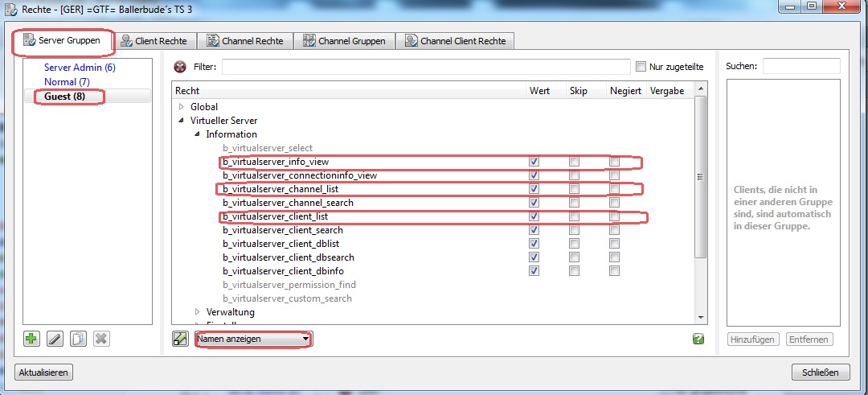This screenshot has width=868, height=395.
Task: Expand the Global permission tree node
Action: click(181, 107)
